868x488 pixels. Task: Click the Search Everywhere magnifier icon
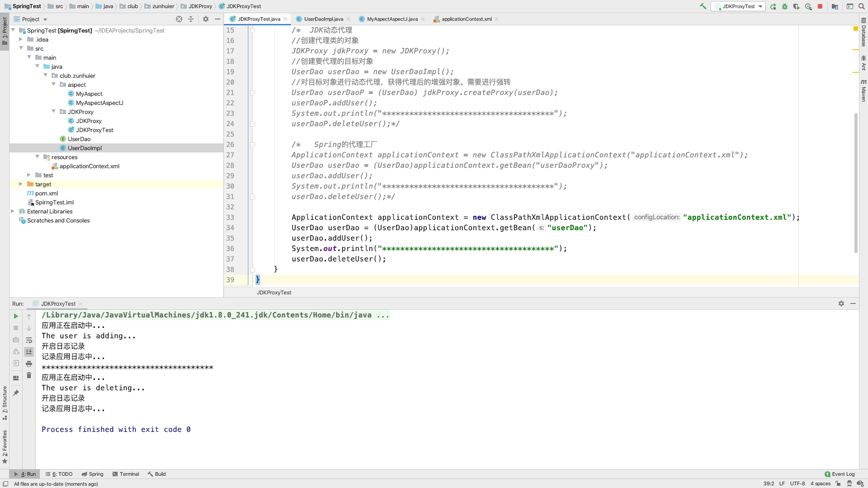click(x=862, y=6)
